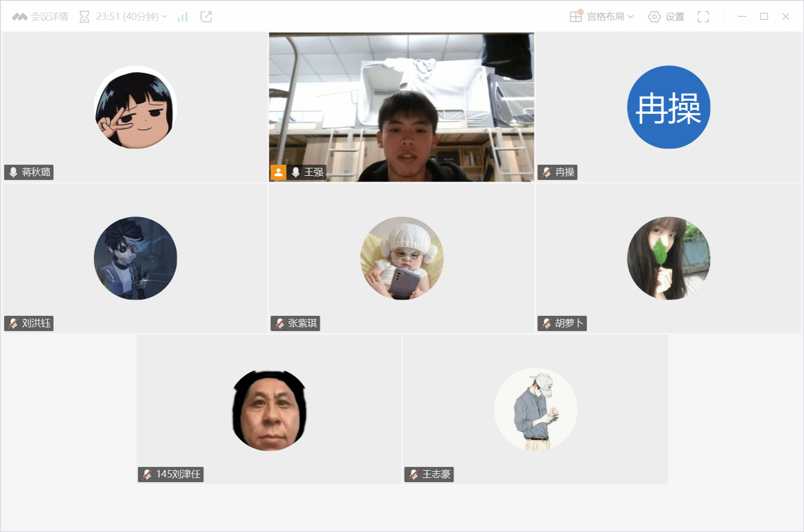804x532 pixels.
Task: Select the 145刘津任 name label
Action: 178,474
